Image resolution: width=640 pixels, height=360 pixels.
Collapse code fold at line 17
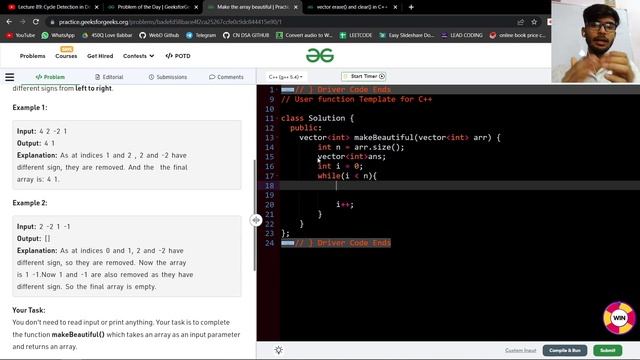(277, 176)
